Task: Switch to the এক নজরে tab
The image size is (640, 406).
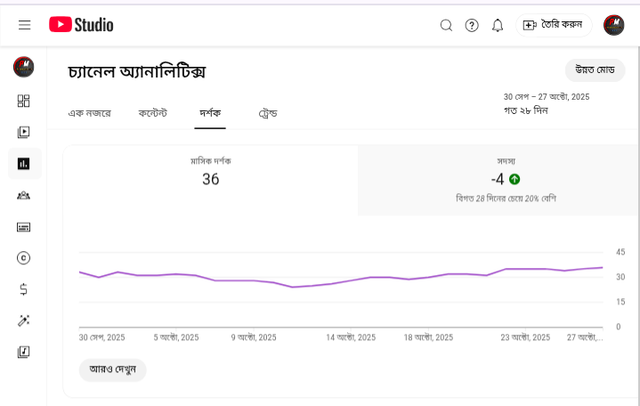Action: pos(89,114)
